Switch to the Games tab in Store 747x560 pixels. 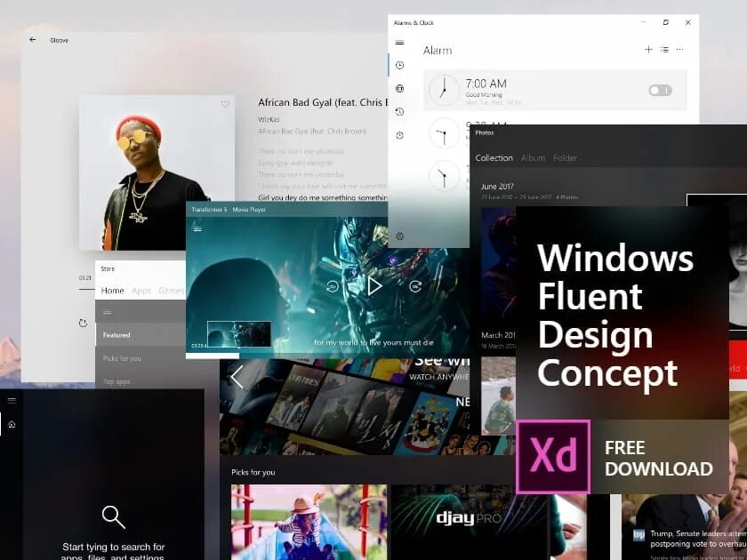(171, 291)
